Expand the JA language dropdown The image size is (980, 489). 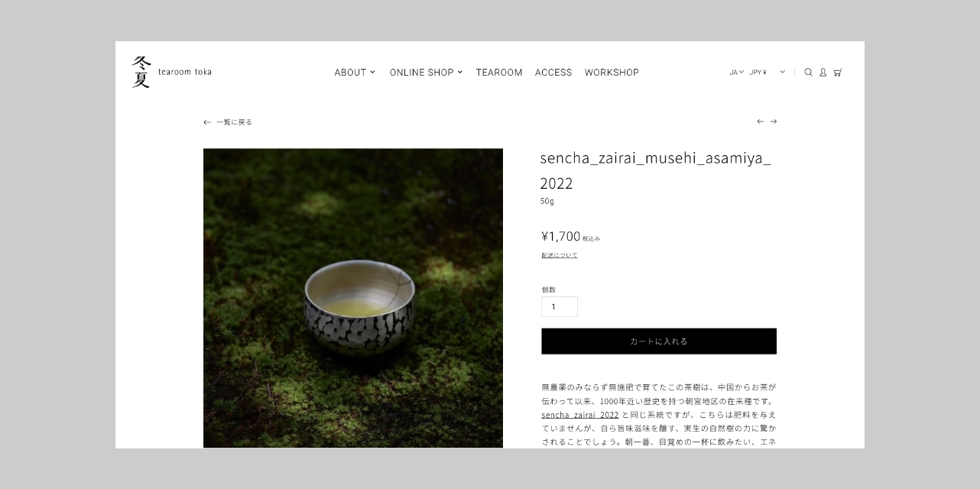coord(736,73)
